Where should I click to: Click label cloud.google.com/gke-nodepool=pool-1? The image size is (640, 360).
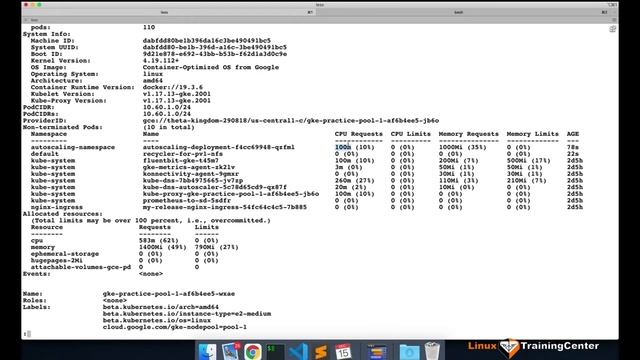coord(175,327)
